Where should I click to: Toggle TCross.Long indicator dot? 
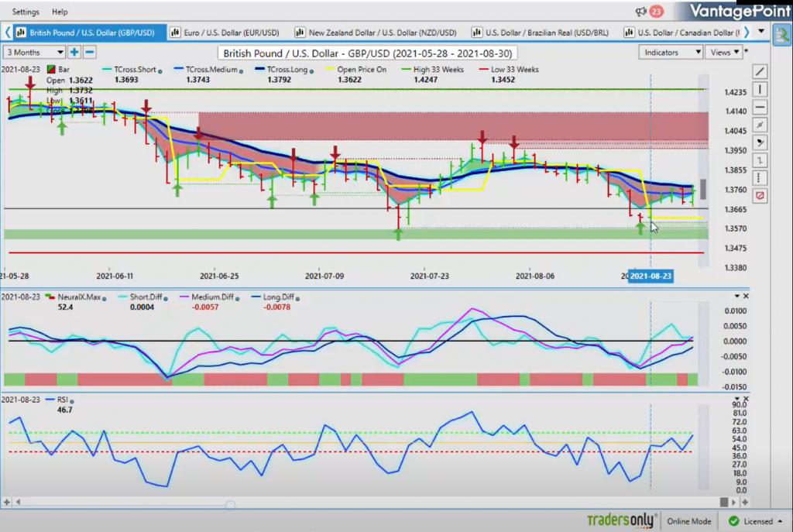[311, 71]
